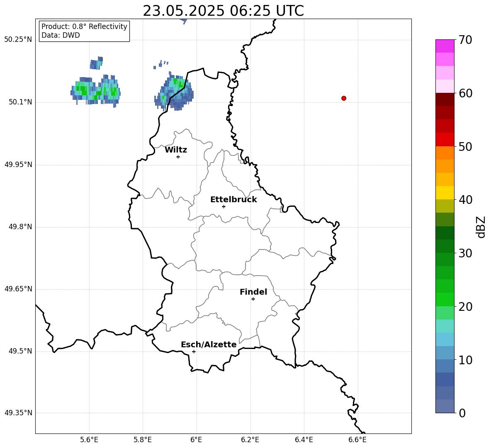Click the 49.65°N latitude label
Viewport: 491px width, 448px height.
coord(18,289)
